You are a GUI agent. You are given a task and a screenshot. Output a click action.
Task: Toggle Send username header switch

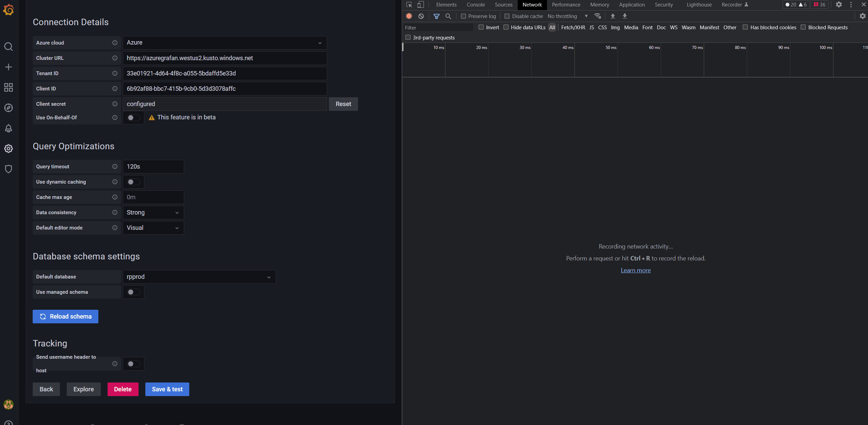pyautogui.click(x=133, y=364)
